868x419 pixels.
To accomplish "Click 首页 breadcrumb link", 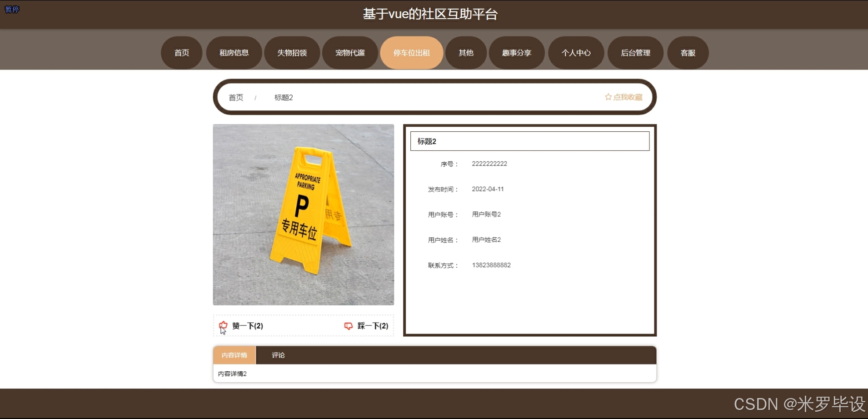I will click(236, 97).
